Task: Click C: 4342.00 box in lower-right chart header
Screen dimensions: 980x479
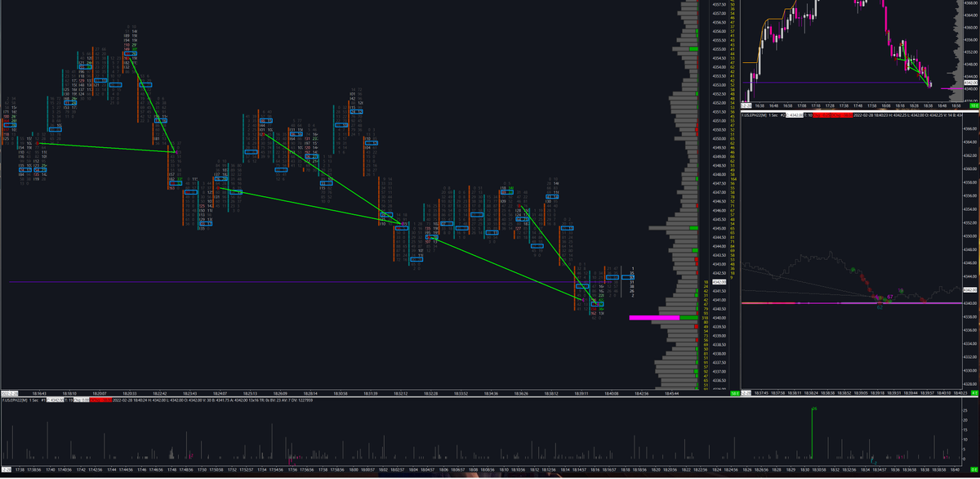Action: point(795,115)
